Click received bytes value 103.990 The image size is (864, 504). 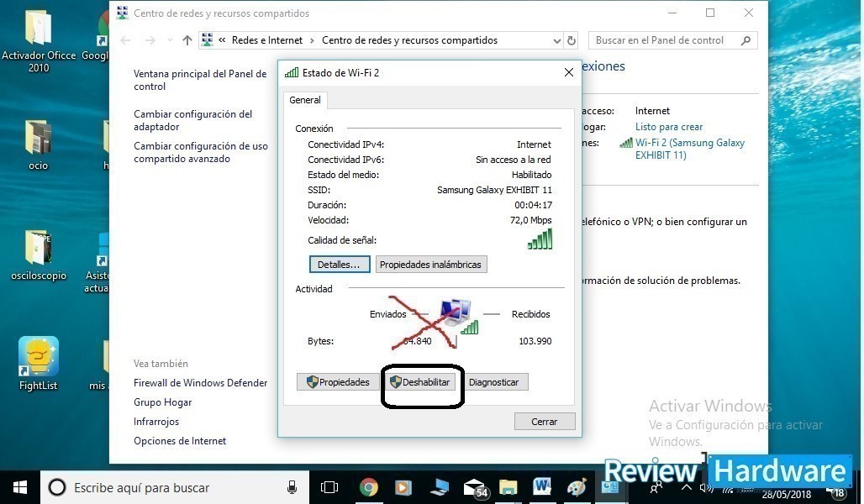click(535, 341)
